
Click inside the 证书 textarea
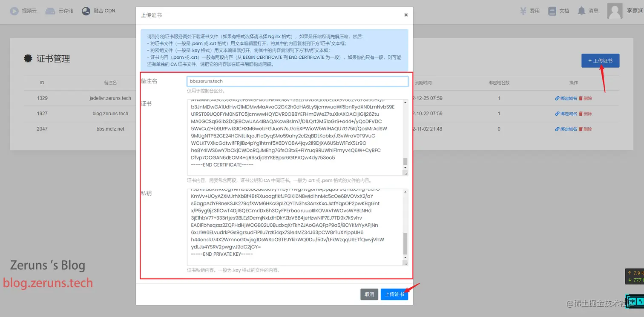pos(298,137)
